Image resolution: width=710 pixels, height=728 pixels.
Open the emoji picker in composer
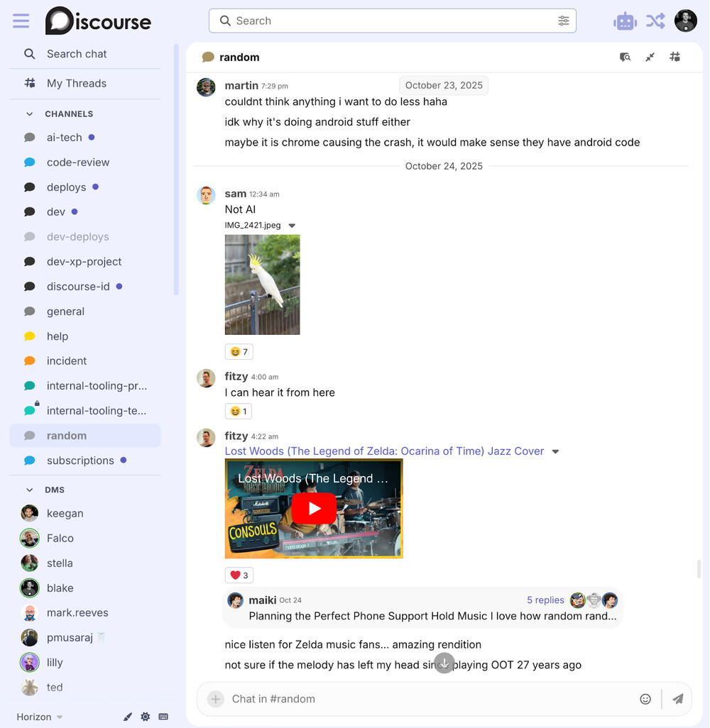[645, 699]
